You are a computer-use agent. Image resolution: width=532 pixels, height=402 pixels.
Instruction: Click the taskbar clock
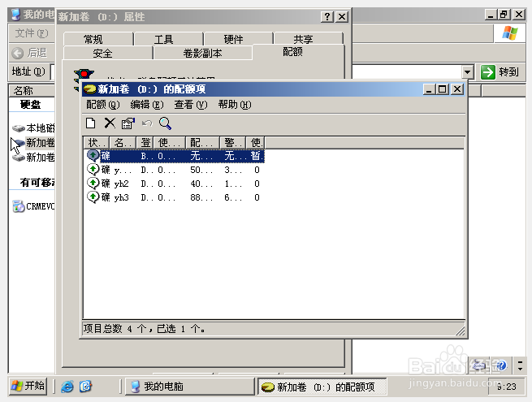coord(506,387)
